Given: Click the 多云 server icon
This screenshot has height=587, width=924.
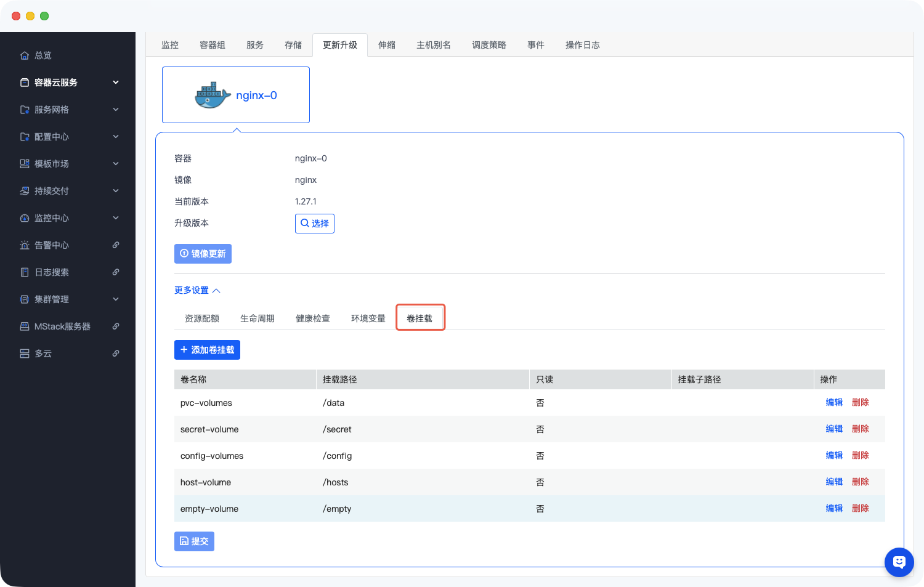Looking at the screenshot, I should click(25, 354).
